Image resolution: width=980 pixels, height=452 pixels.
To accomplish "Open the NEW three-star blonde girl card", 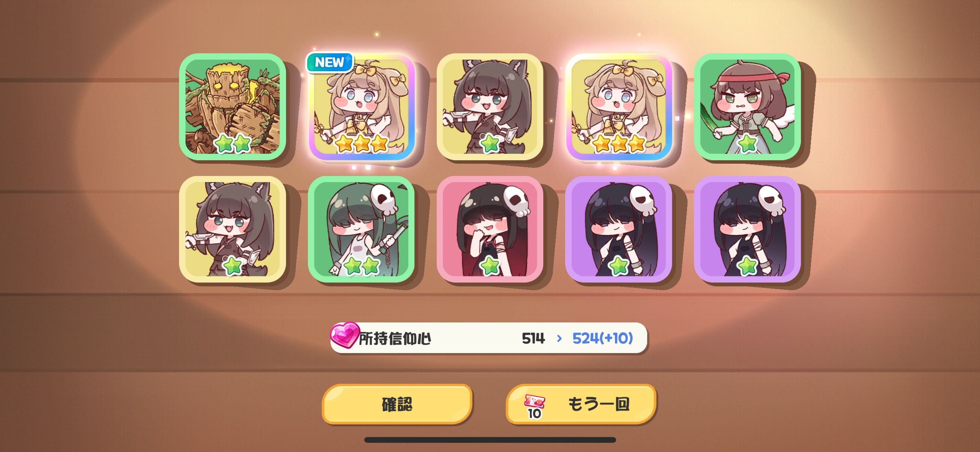I will (x=362, y=107).
